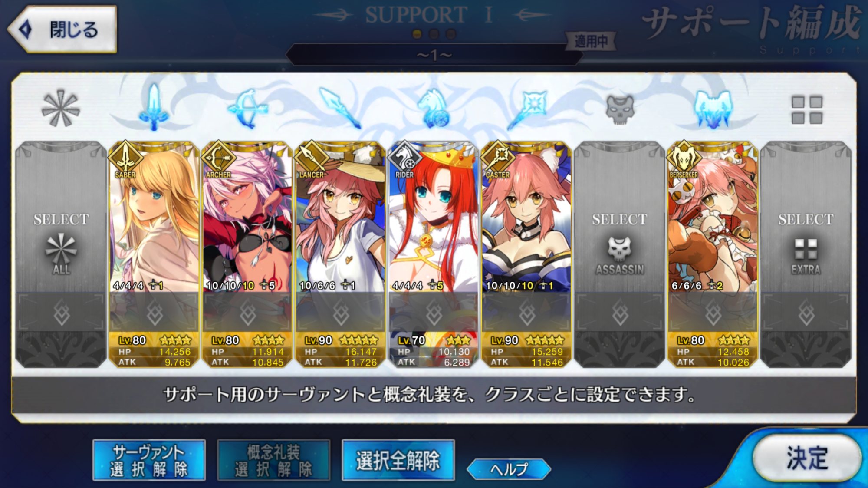Open the empty ALL select slot
The image size is (868, 488).
(x=61, y=254)
